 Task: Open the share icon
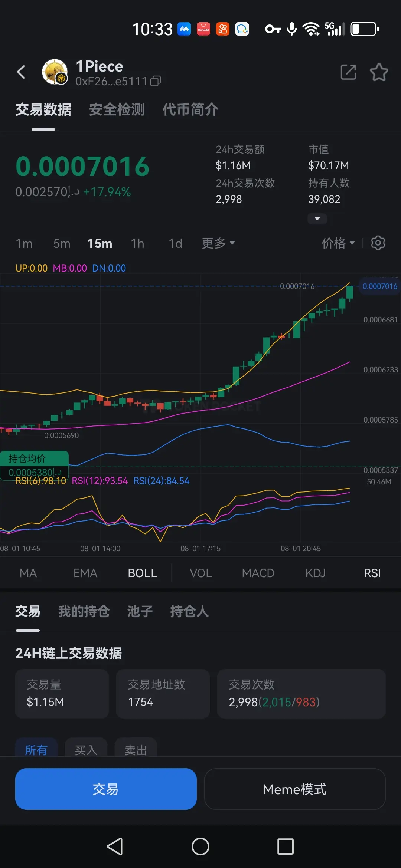tap(348, 72)
